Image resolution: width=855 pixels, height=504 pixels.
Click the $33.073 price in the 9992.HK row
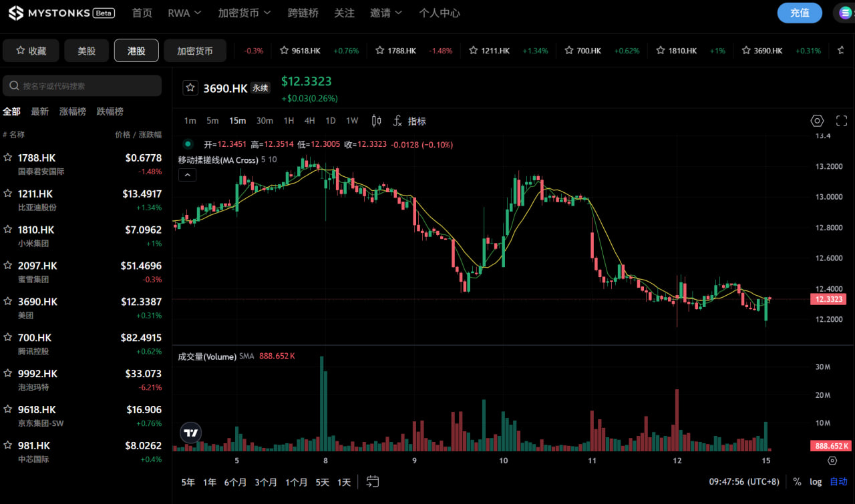pyautogui.click(x=144, y=374)
